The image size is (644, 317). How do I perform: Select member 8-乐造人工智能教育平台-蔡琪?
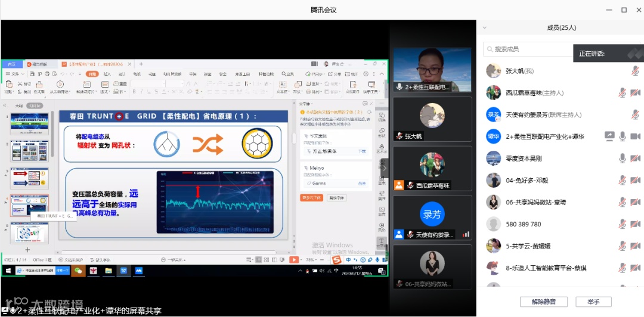(x=560, y=268)
